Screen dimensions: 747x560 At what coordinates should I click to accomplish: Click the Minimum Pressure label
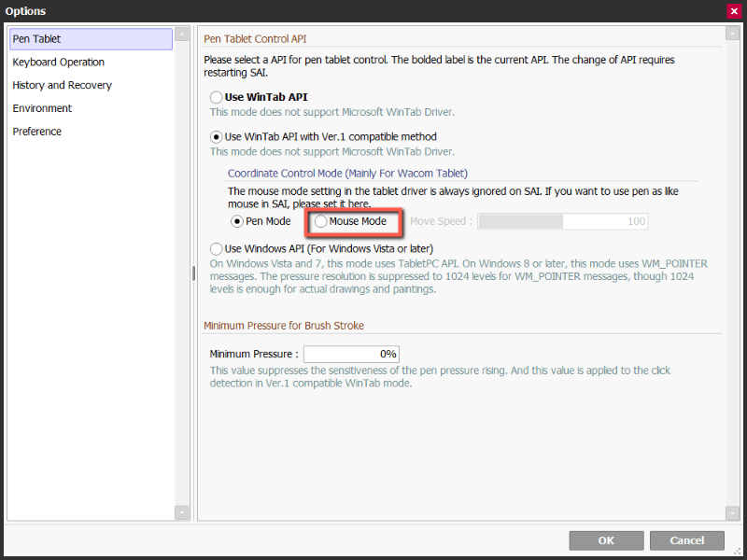tap(254, 355)
